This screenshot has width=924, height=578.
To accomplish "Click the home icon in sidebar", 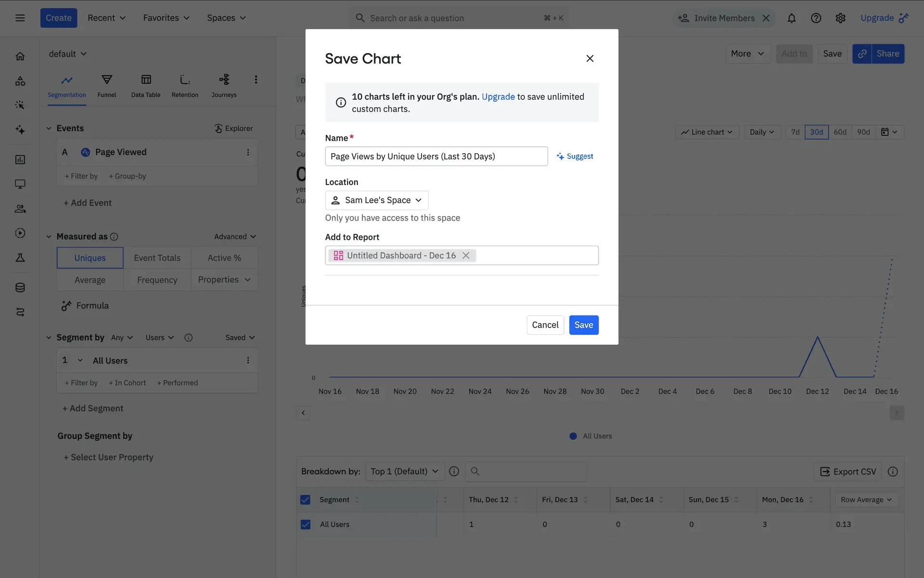I will [x=20, y=56].
